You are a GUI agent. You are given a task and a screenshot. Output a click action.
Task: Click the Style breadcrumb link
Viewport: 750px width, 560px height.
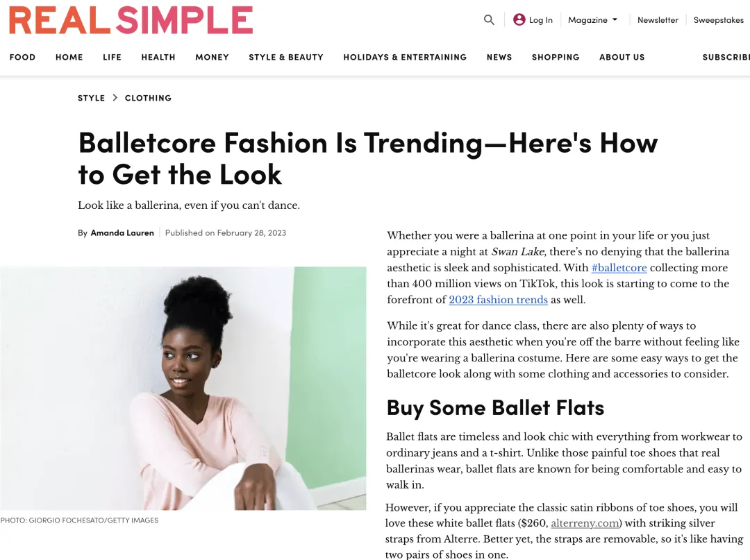(91, 98)
